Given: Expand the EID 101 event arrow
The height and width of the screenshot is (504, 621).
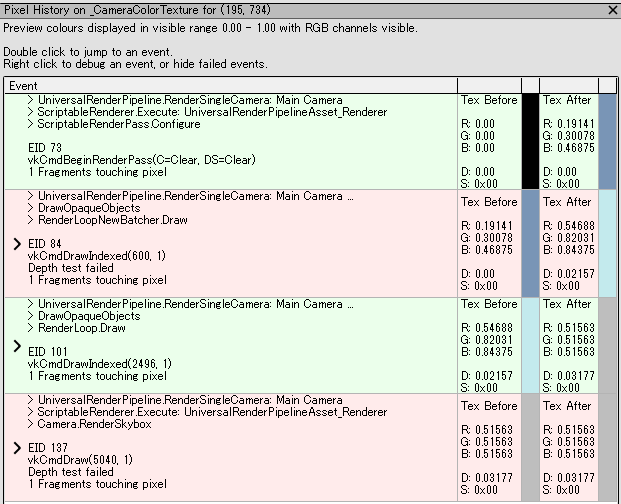Looking at the screenshot, I should (16, 346).
